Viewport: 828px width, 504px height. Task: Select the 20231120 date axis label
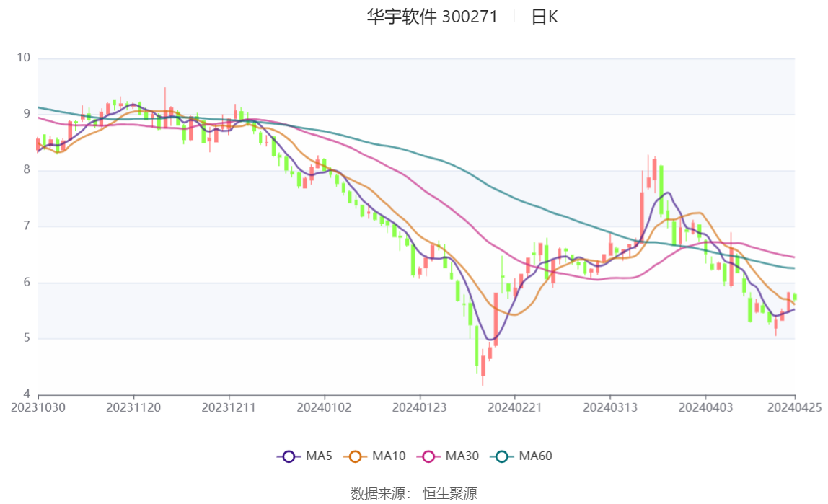133,407
